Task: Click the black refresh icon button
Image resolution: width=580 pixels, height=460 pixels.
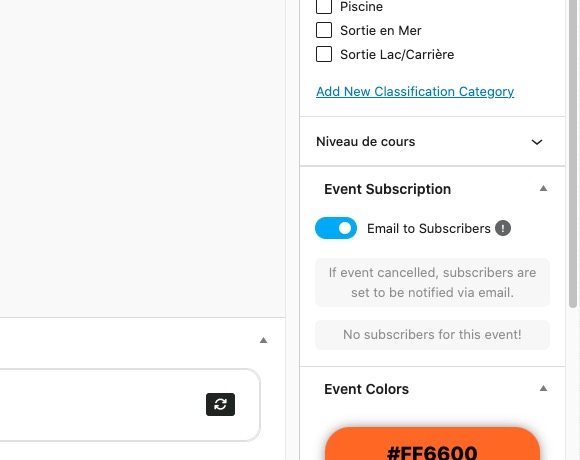Action: (220, 404)
